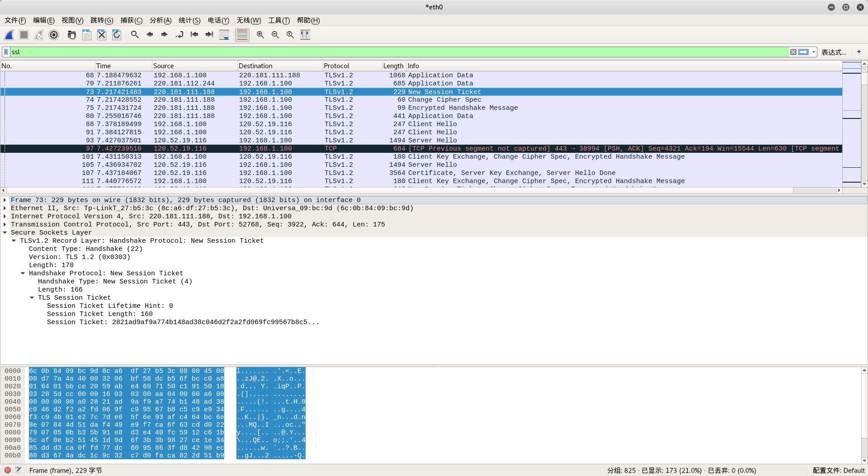
Task: Expand the Ethernet II section
Action: tap(5, 208)
